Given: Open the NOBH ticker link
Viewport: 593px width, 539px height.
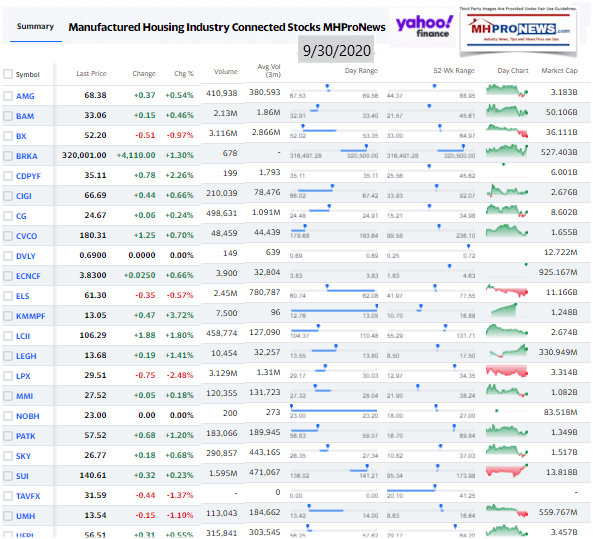Looking at the screenshot, I should coord(27,416).
